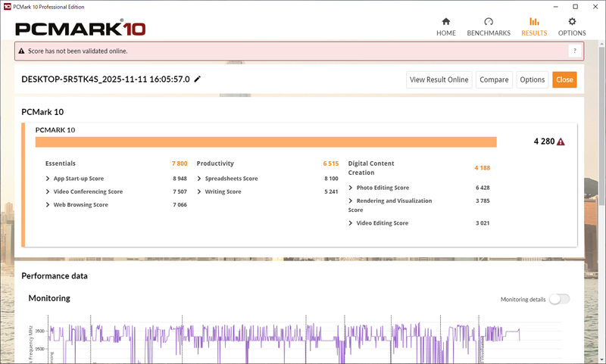
Task: Go to OPTIONS menu label
Action: 572,33
